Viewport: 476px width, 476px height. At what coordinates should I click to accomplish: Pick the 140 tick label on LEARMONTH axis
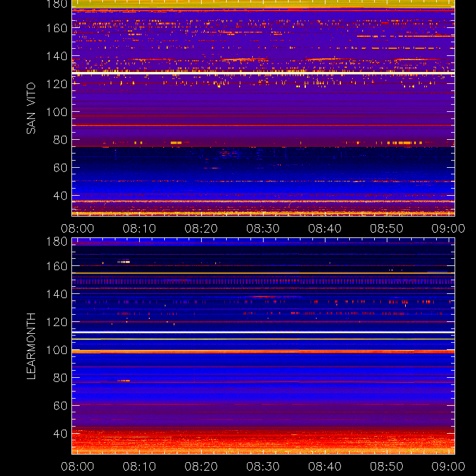click(57, 294)
